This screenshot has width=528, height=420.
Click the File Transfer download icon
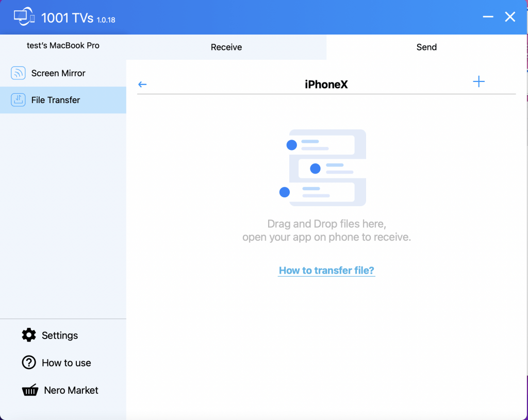[x=18, y=100]
